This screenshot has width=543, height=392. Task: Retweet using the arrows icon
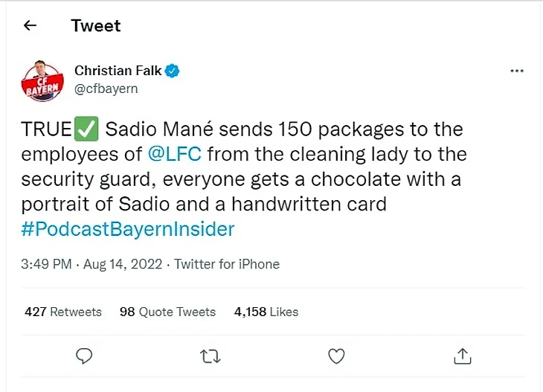[211, 356]
